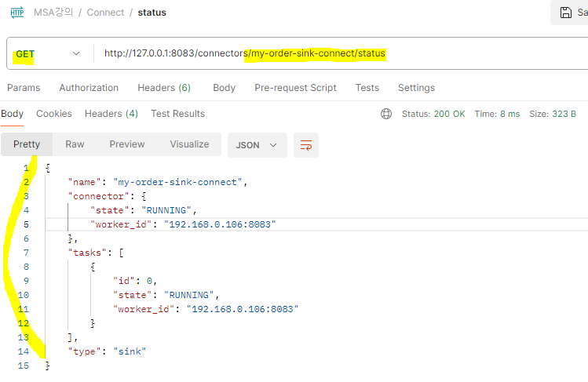Open the request Body tab

(225, 88)
